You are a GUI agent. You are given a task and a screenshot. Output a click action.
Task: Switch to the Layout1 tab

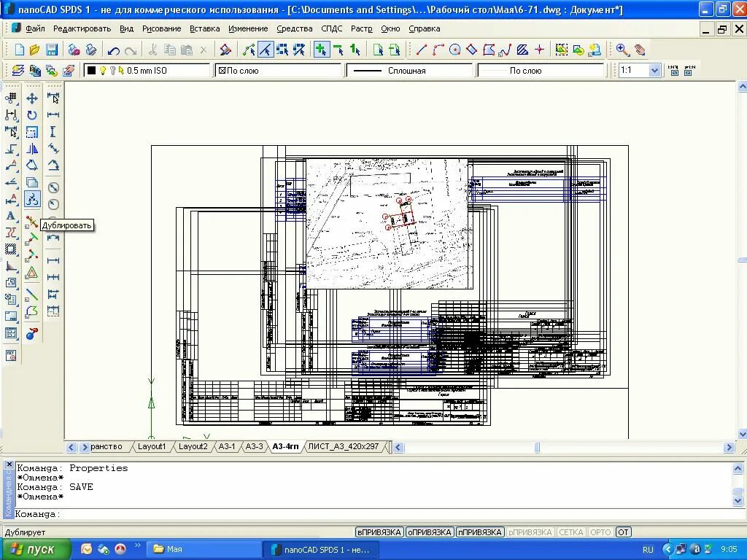[152, 447]
